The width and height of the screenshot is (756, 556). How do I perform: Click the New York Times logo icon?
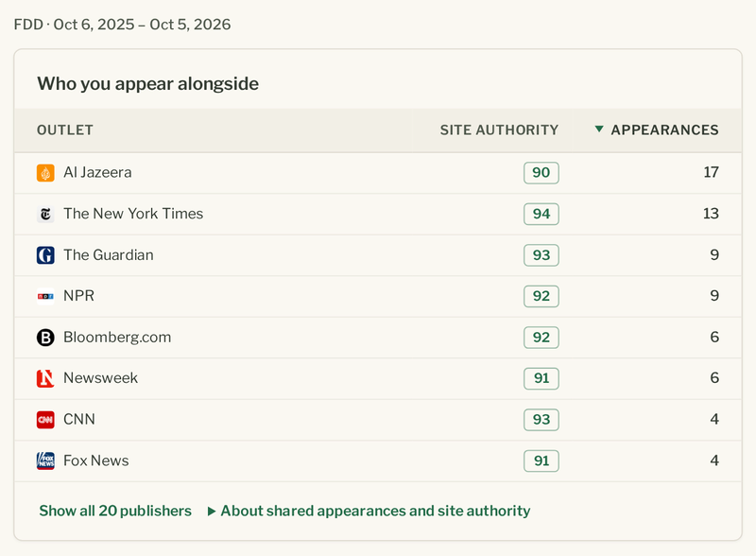(45, 214)
